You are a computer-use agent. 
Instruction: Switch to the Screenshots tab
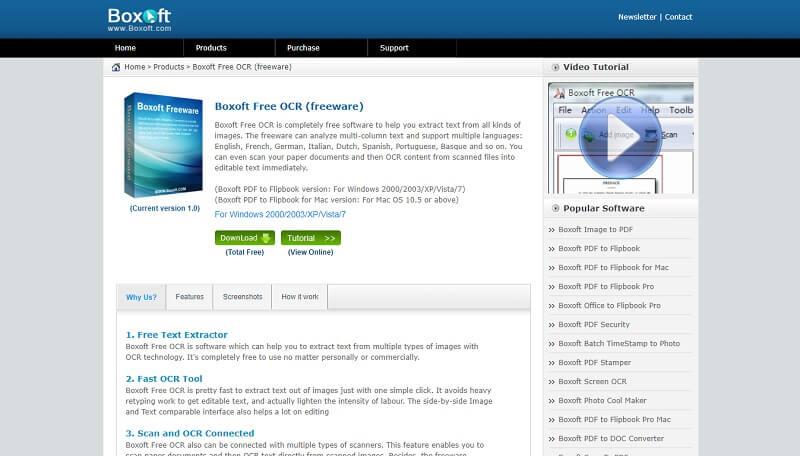pyautogui.click(x=242, y=297)
